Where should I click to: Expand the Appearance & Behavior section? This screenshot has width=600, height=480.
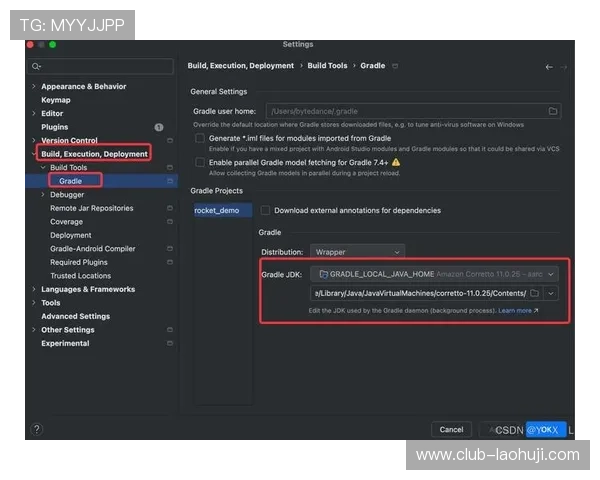coord(33,86)
